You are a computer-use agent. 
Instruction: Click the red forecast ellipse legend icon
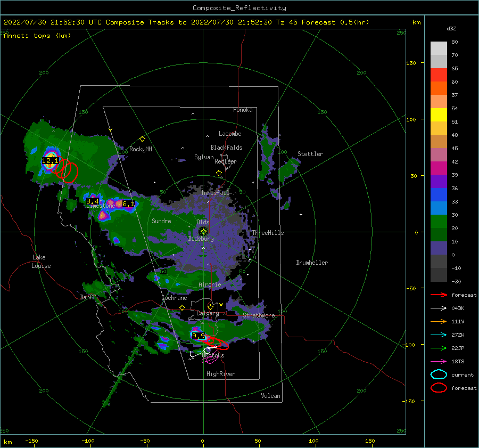[439, 388]
